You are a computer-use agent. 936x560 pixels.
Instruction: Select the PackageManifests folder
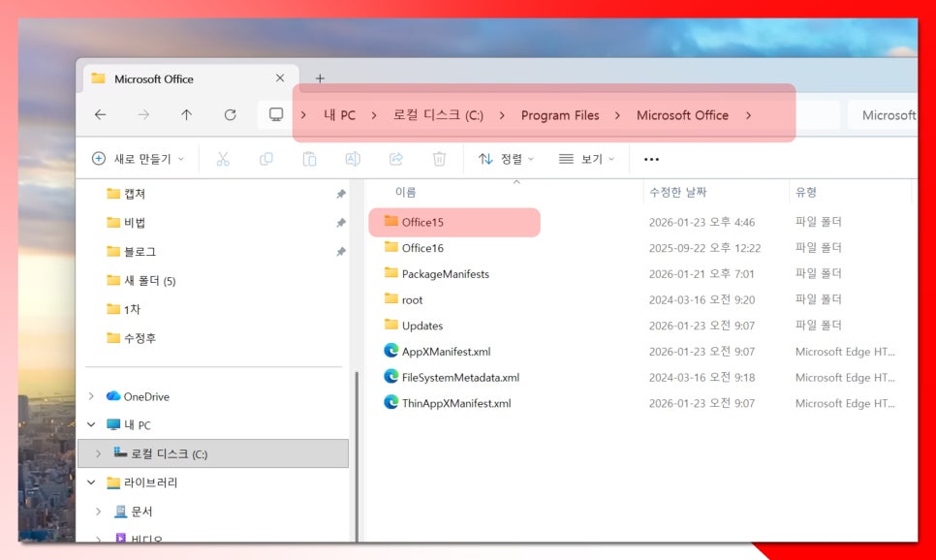436,274
